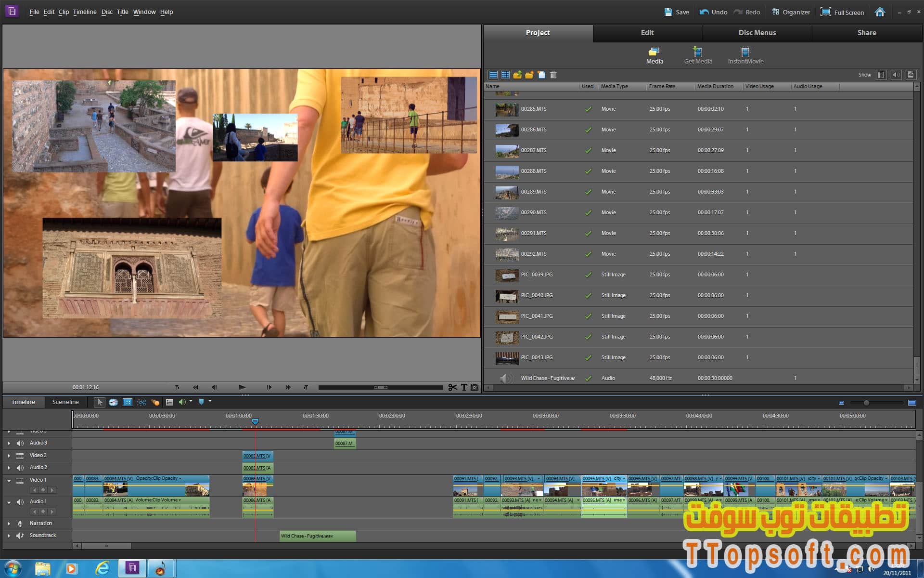Open Get Media panel
This screenshot has width=924, height=578.
click(x=698, y=55)
